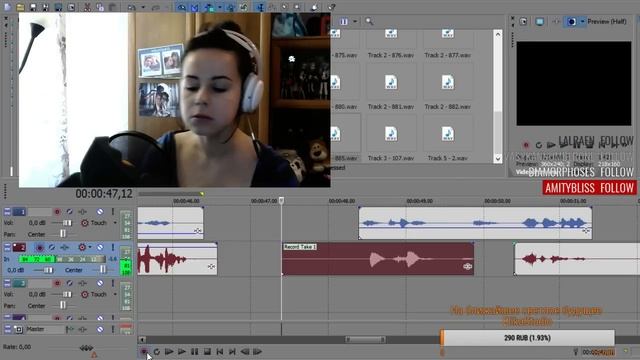Open the Undo history dropdown arrow
The height and width of the screenshot is (360, 640).
tap(143, 7)
